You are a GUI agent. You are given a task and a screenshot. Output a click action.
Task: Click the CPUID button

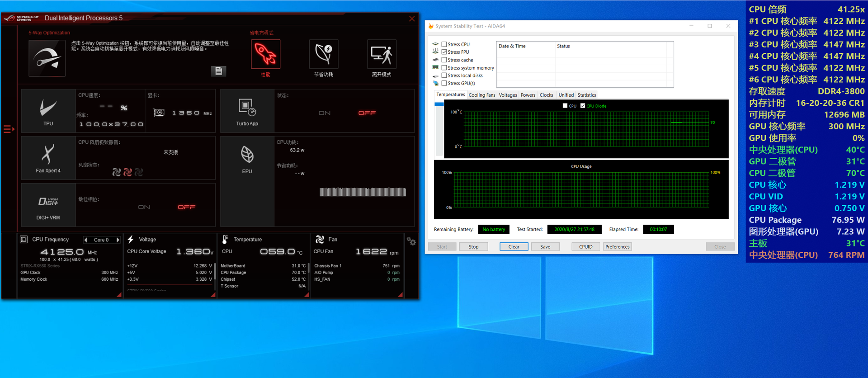point(586,247)
